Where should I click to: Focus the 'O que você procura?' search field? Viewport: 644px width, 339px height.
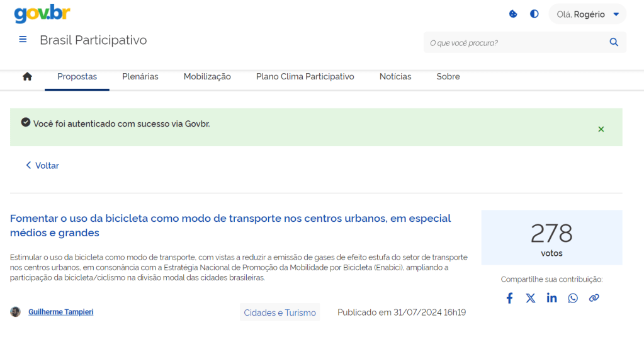point(516,43)
